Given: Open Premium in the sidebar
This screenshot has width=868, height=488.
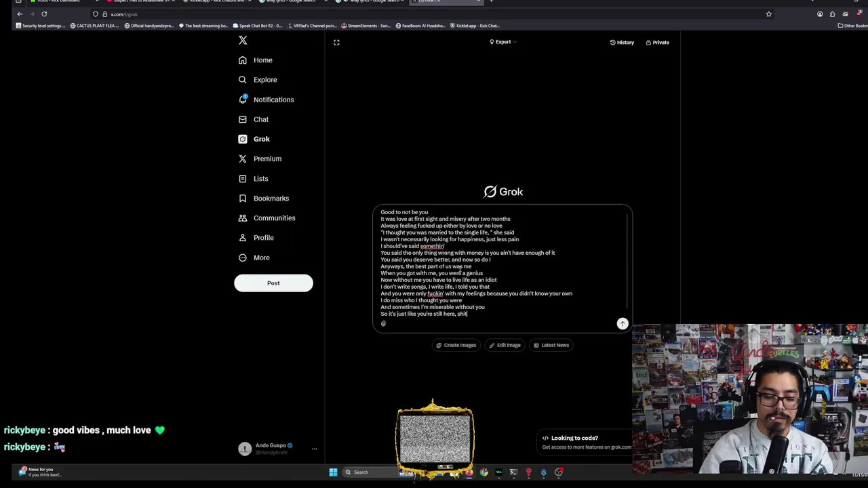Looking at the screenshot, I should pyautogui.click(x=260, y=159).
